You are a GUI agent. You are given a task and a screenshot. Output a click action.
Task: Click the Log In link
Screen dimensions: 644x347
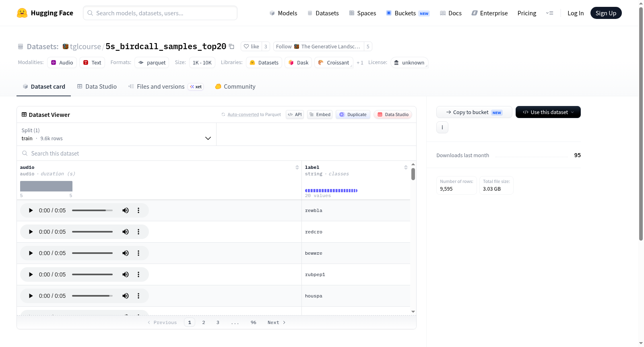576,13
